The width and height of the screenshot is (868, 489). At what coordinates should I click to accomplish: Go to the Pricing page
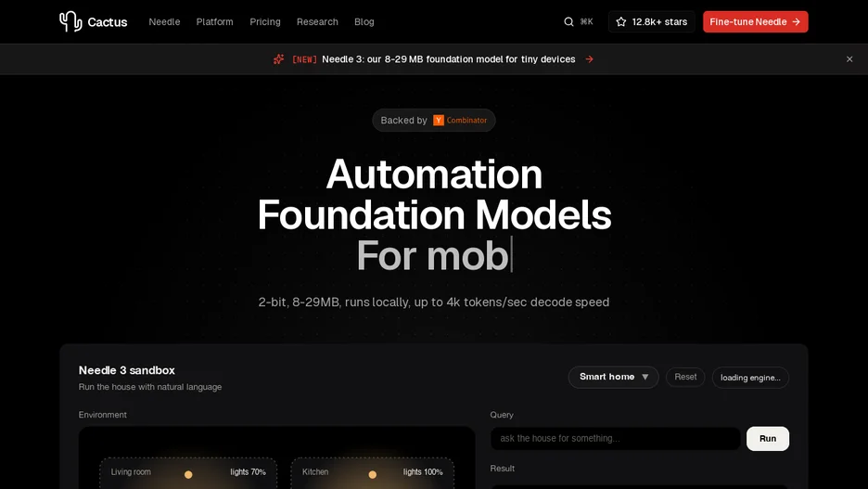pos(265,21)
